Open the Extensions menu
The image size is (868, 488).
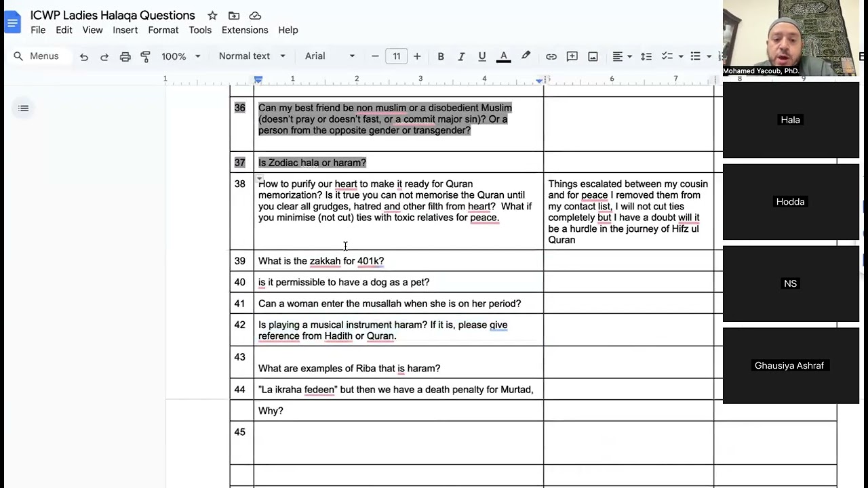coord(245,30)
